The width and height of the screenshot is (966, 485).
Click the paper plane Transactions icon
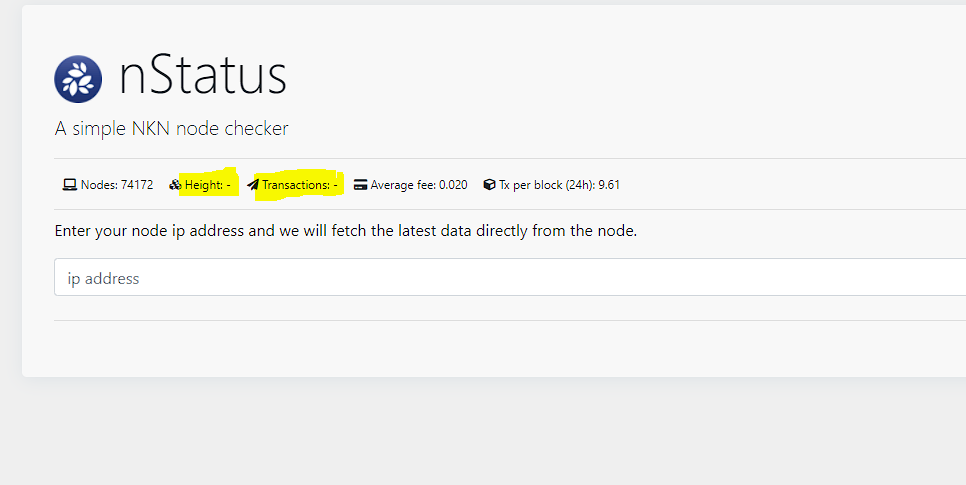coord(253,185)
